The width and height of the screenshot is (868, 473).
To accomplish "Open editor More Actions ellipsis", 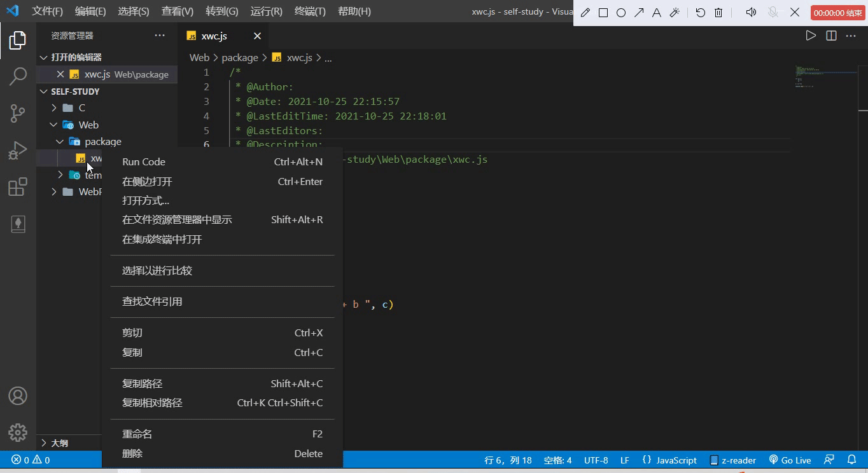I will (x=851, y=36).
